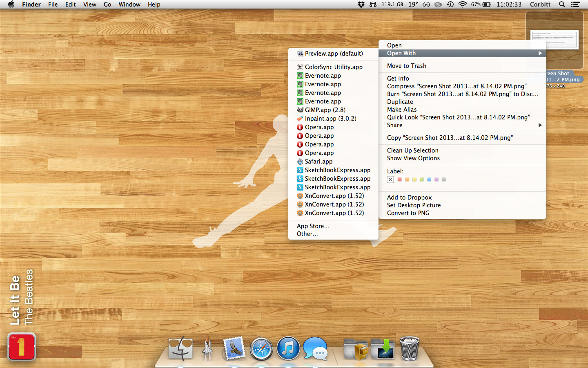The height and width of the screenshot is (368, 588).
Task: Choose Make Alias
Action: click(x=462, y=110)
